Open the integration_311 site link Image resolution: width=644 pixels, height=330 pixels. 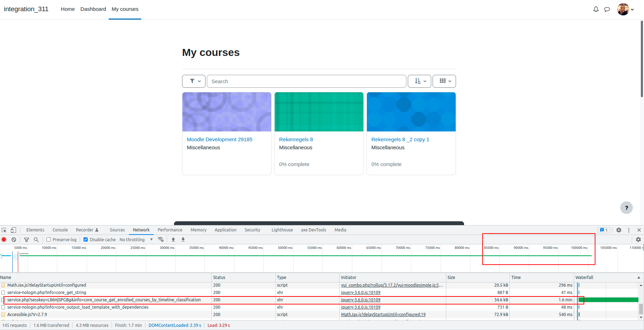click(26, 9)
